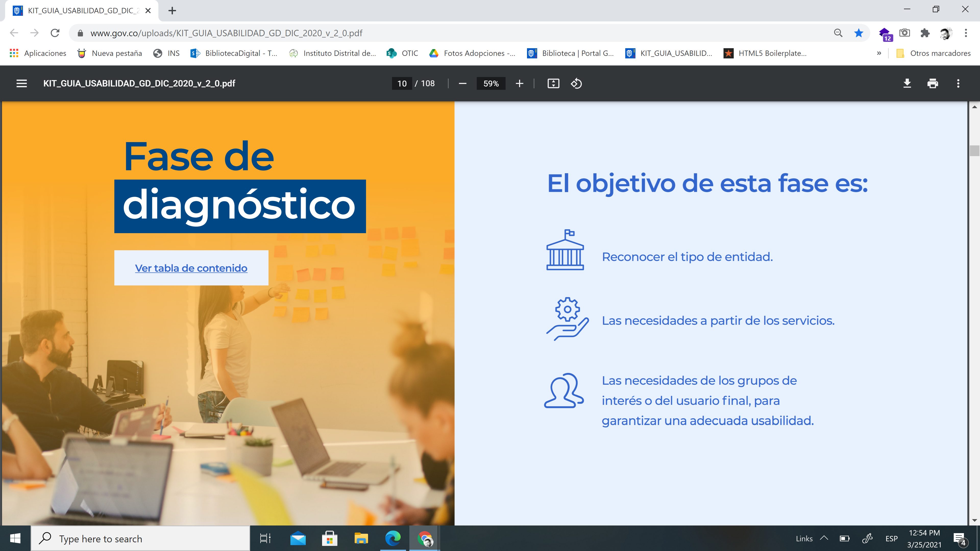
Task: Expand the hidden bookmarks chevron
Action: click(x=879, y=53)
